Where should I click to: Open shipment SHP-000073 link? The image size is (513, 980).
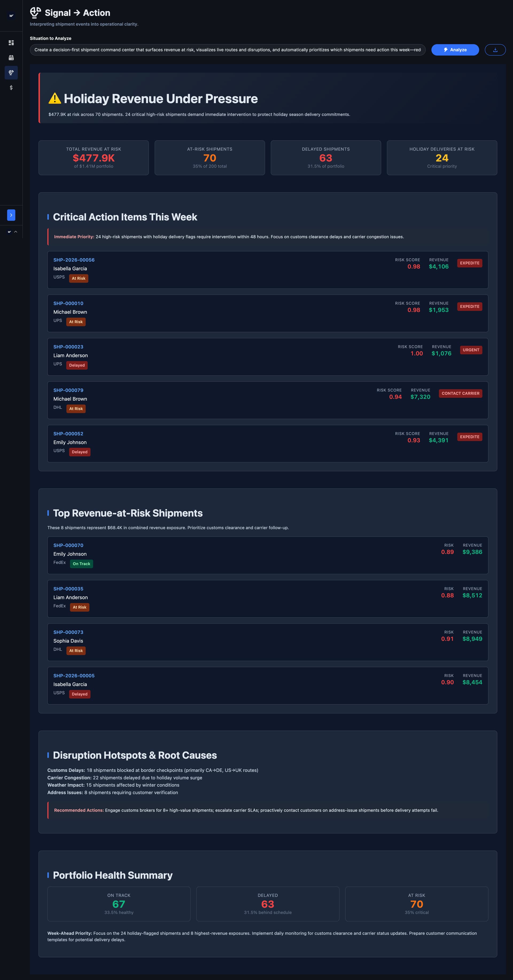point(68,632)
